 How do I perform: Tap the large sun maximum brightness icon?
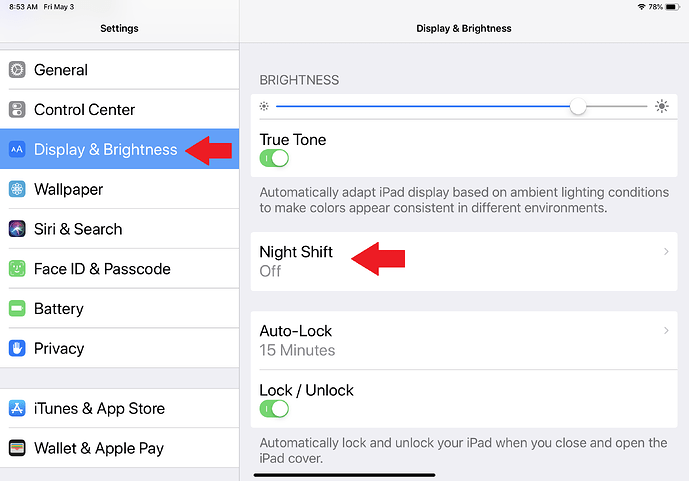pyautogui.click(x=662, y=106)
